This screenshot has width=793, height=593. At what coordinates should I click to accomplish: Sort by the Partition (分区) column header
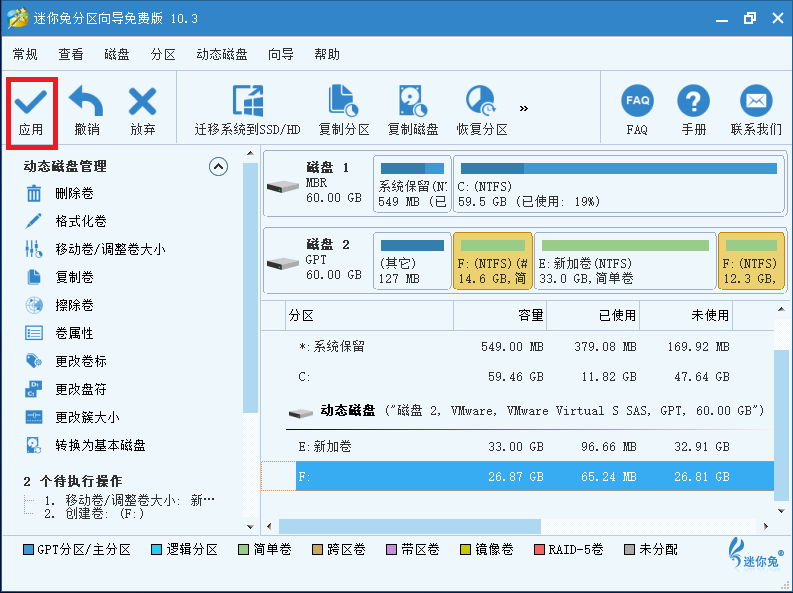(x=369, y=315)
